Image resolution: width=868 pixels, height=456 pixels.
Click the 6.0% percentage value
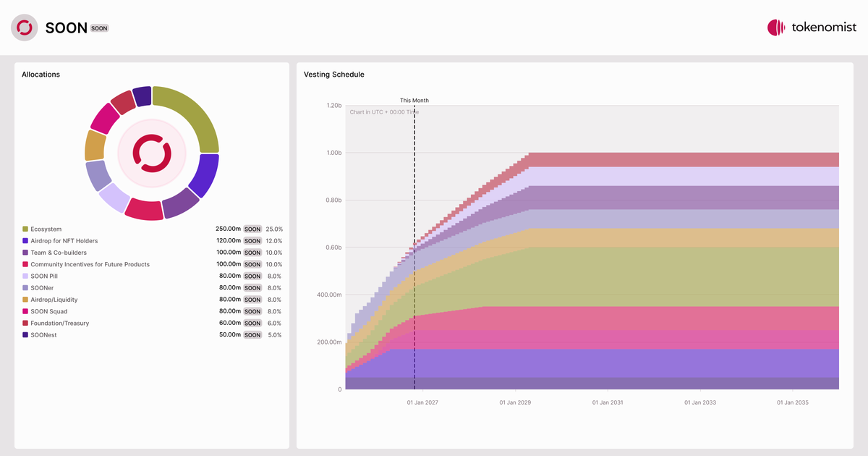[x=276, y=324]
